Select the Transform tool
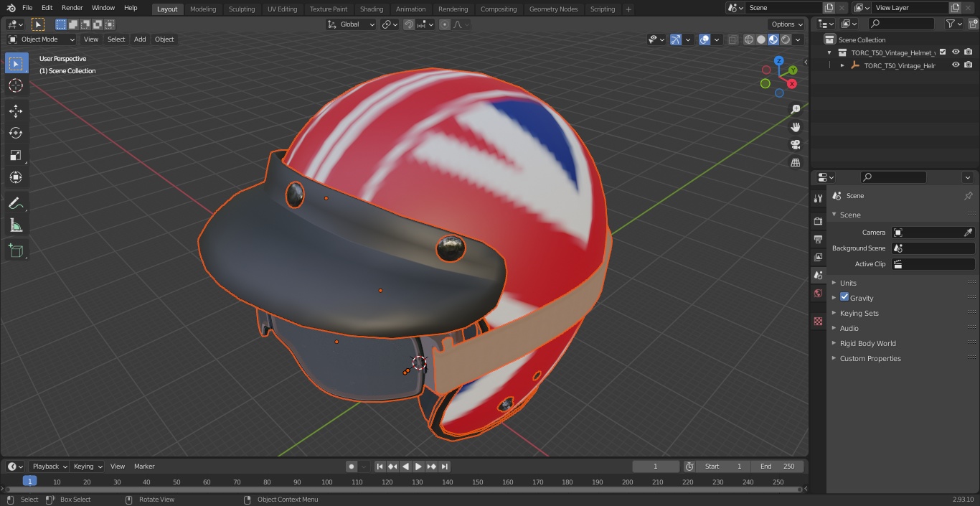Viewport: 980px width, 506px height. 16,177
